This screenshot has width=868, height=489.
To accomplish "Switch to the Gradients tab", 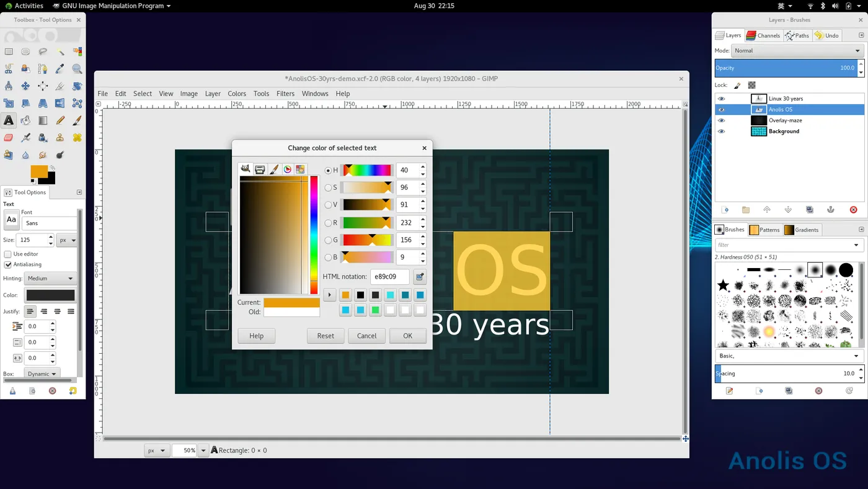I will 802,230.
